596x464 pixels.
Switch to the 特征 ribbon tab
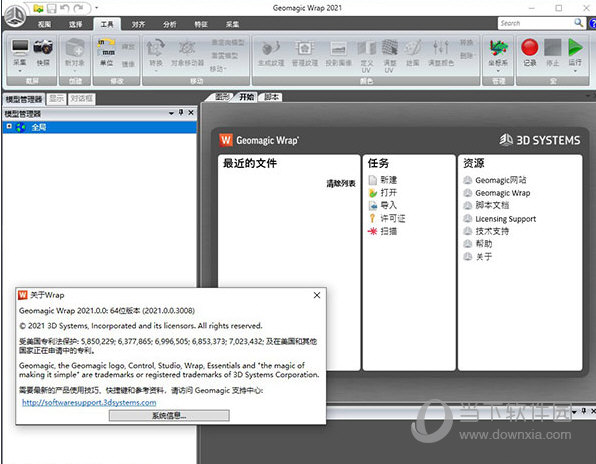(201, 24)
